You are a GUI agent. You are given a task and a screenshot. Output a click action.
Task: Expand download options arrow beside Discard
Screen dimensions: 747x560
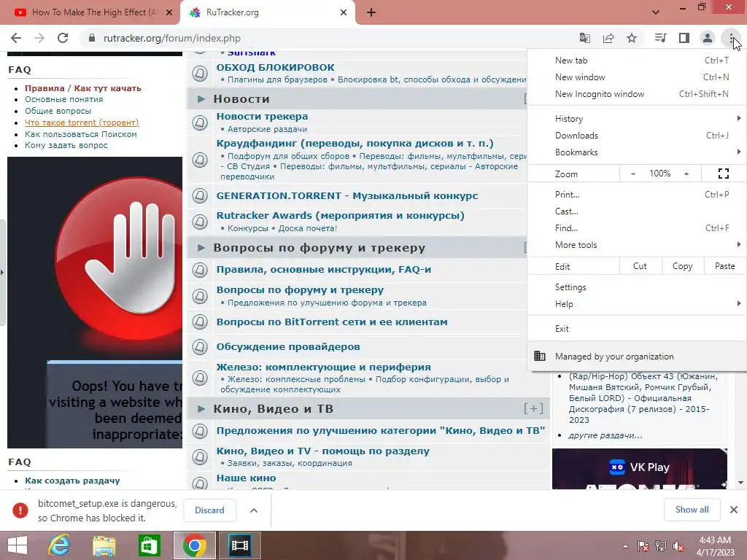(254, 510)
